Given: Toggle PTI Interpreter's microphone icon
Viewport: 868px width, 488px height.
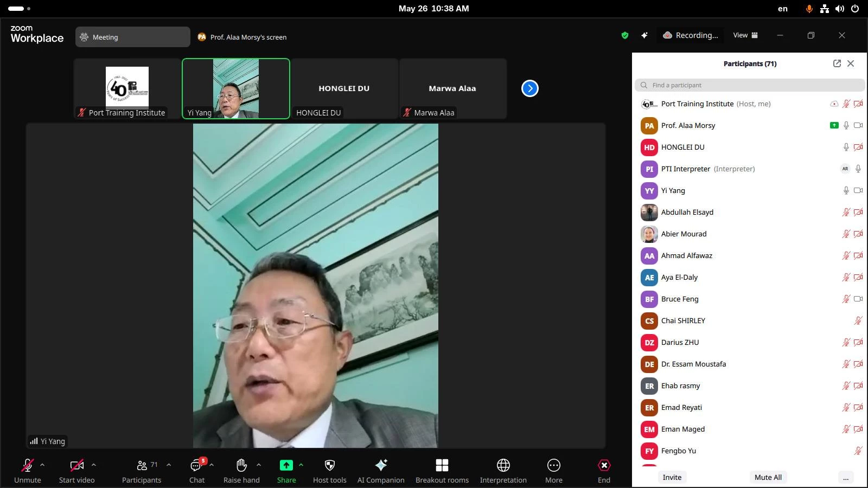Looking at the screenshot, I should pyautogui.click(x=858, y=169).
